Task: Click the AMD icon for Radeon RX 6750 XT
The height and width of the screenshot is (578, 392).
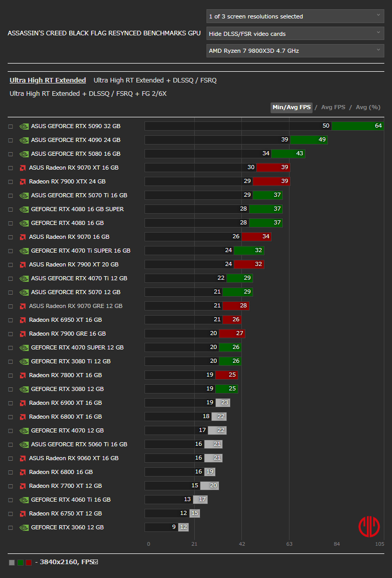Action: pyautogui.click(x=23, y=513)
